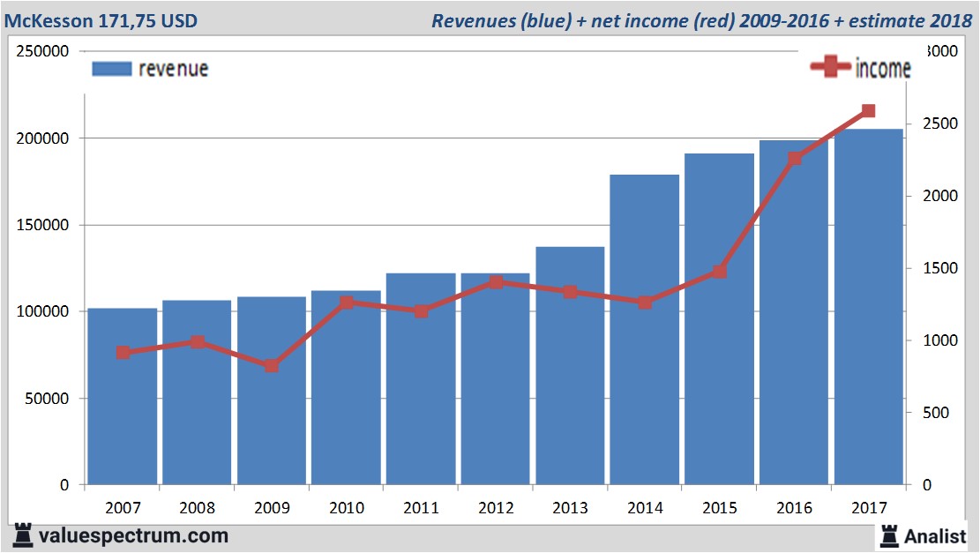The image size is (980, 553).
Task: Click the 2008 x-axis label
Action: [x=197, y=507]
